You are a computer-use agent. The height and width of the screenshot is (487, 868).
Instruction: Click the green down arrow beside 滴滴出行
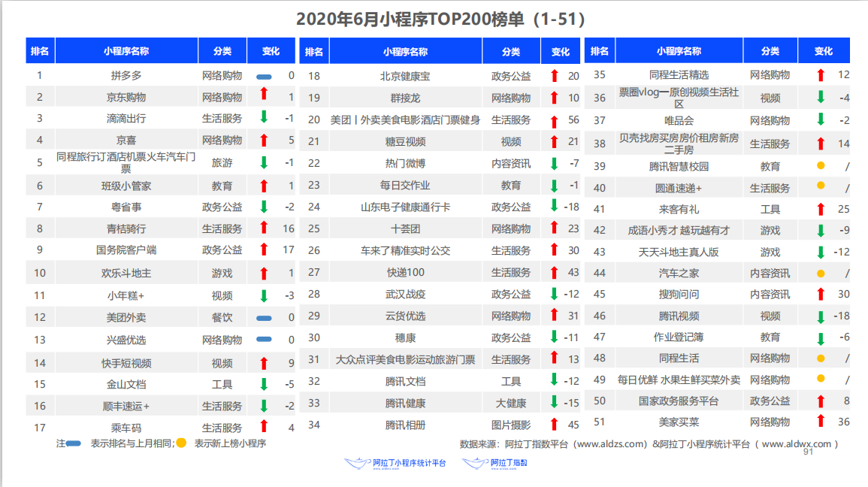point(264,117)
